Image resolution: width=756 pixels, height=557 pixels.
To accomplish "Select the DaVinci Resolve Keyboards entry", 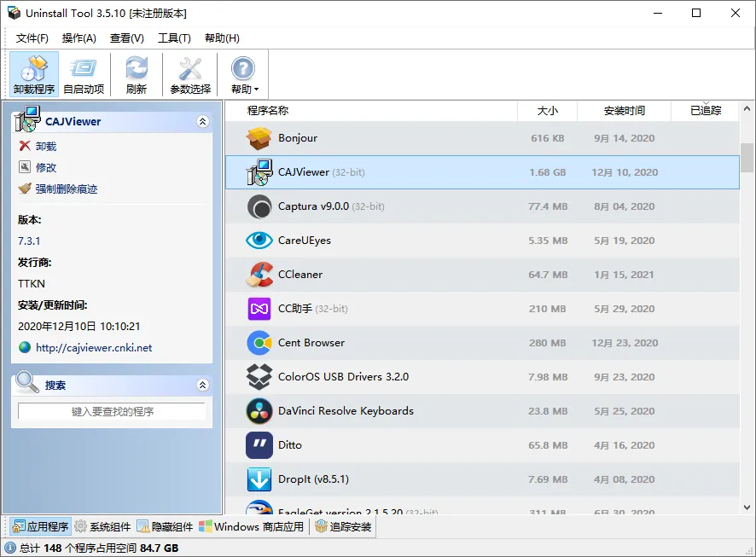I will tap(346, 411).
